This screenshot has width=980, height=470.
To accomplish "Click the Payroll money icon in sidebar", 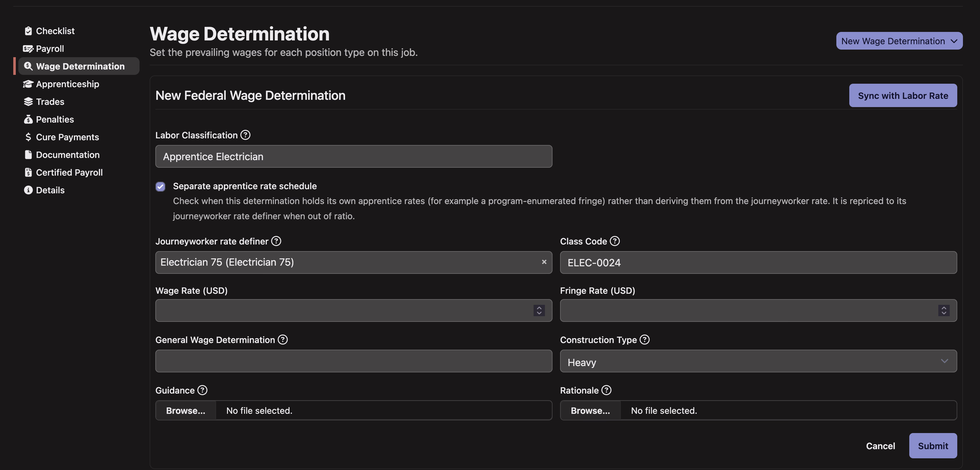I will pos(28,49).
